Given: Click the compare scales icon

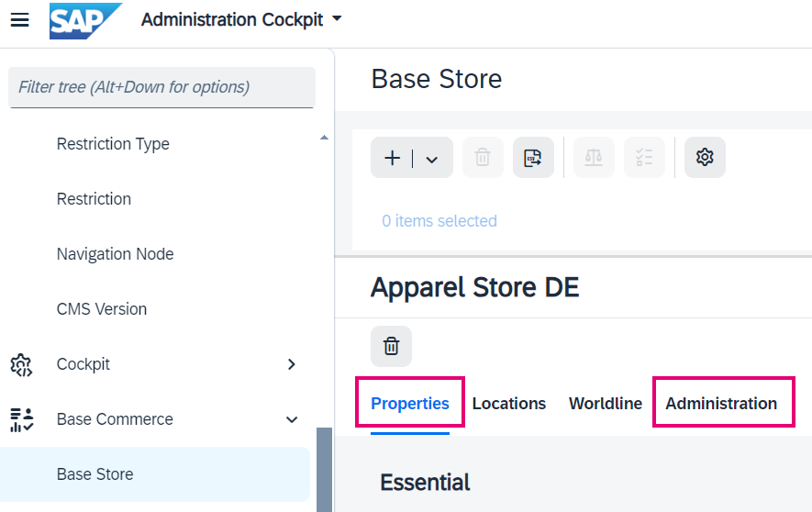Looking at the screenshot, I should 594,158.
